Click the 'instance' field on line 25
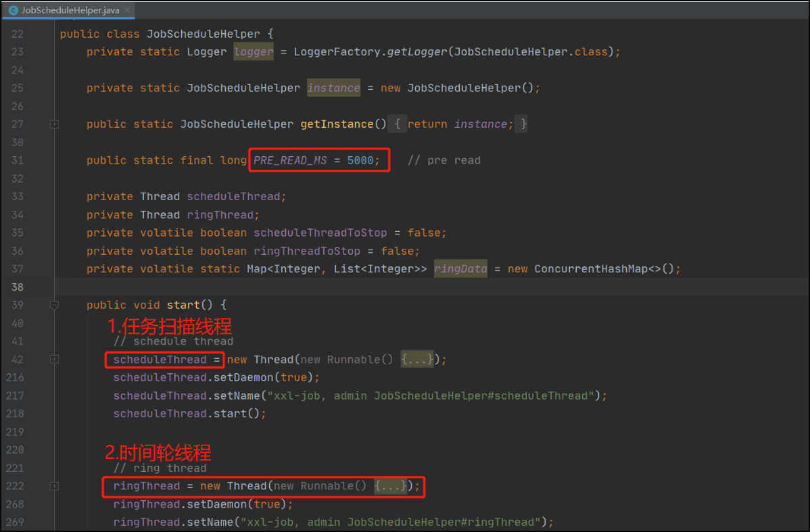This screenshot has height=532, width=810. [334, 88]
